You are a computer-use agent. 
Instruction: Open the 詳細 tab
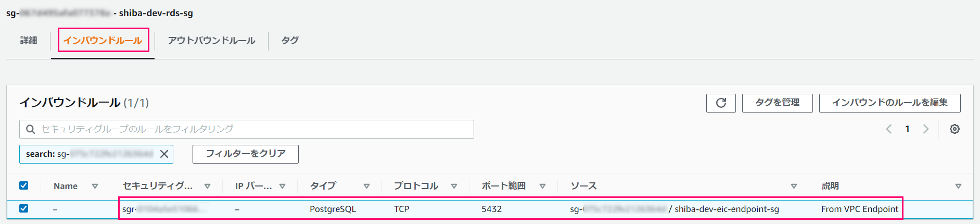tap(29, 41)
